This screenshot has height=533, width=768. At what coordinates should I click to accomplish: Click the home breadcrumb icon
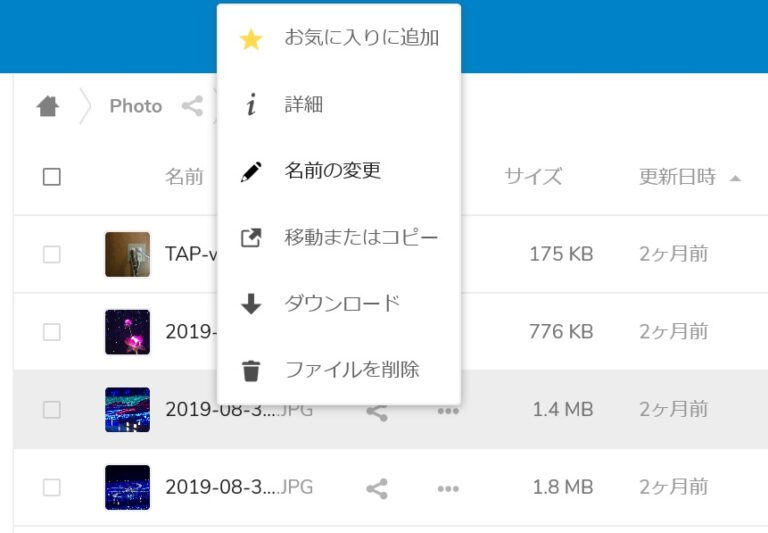coord(48,106)
